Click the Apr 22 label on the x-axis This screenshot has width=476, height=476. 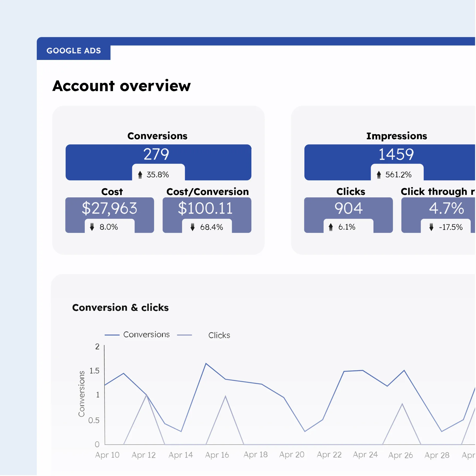[x=329, y=455]
